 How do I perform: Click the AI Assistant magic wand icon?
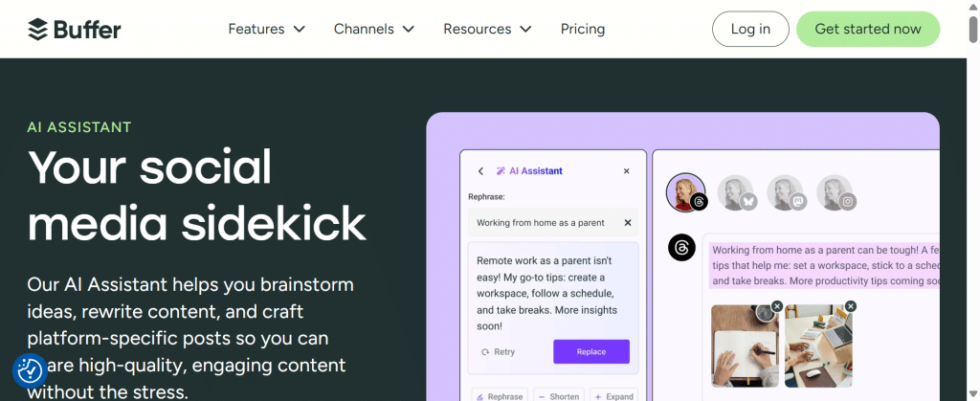(x=501, y=171)
